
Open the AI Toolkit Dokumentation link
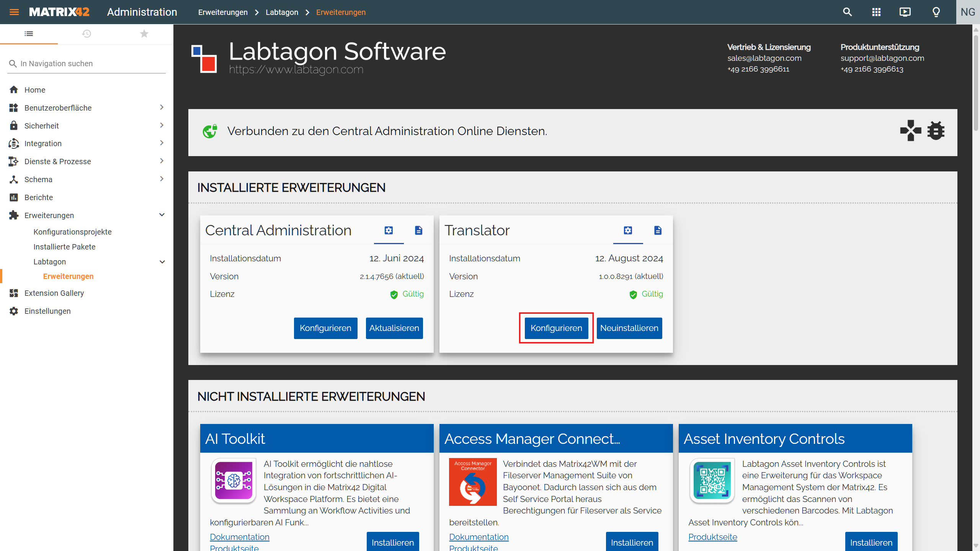coord(240,537)
